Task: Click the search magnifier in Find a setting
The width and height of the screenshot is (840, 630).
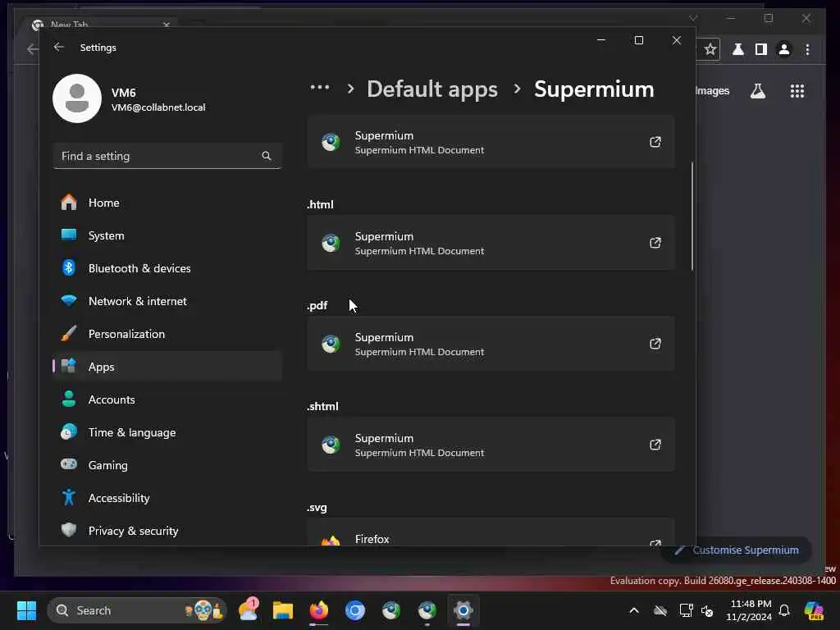Action: (x=267, y=156)
